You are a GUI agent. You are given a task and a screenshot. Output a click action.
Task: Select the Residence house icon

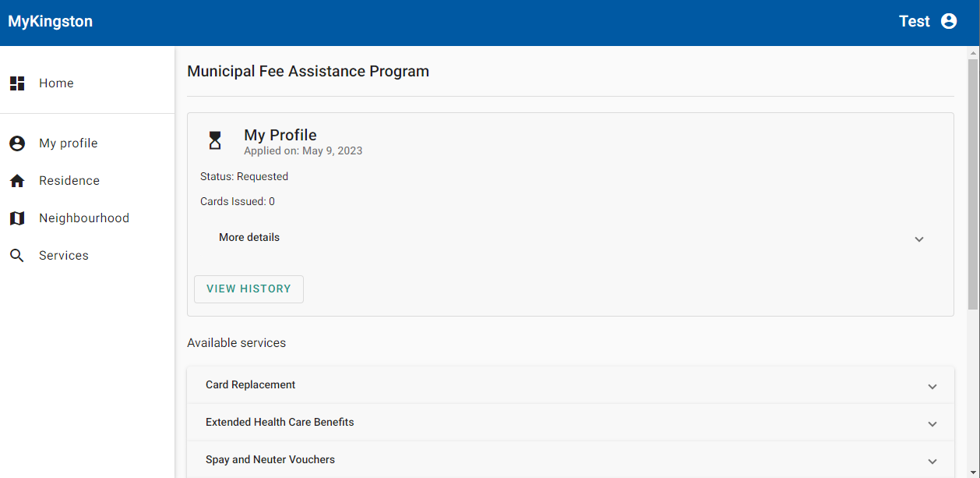tap(16, 180)
